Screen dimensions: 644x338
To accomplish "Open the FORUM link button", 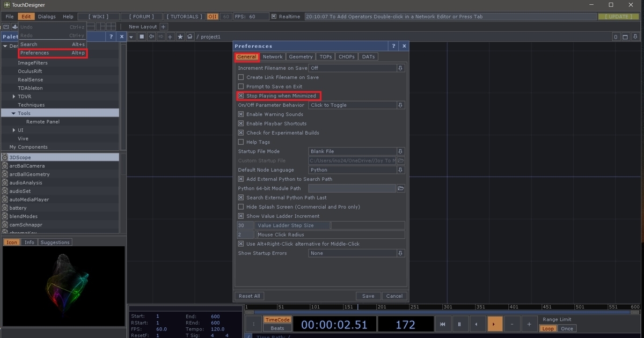I will pos(142,17).
